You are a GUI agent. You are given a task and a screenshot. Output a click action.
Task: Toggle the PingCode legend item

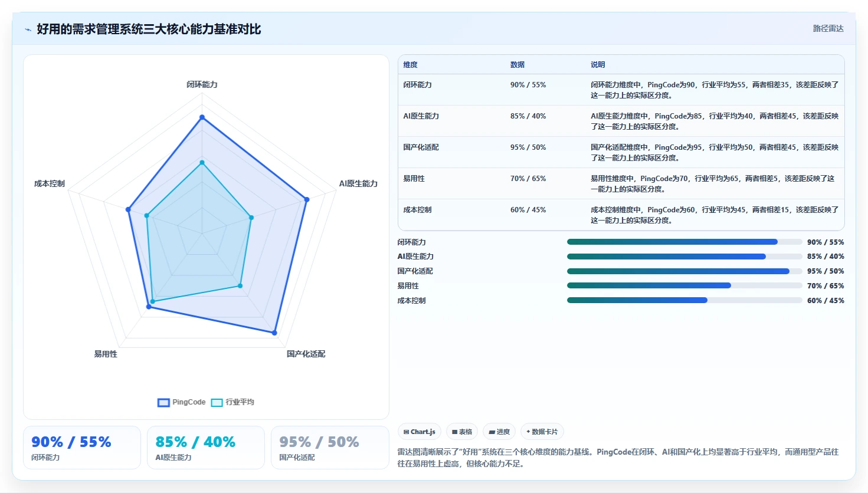[x=182, y=402]
